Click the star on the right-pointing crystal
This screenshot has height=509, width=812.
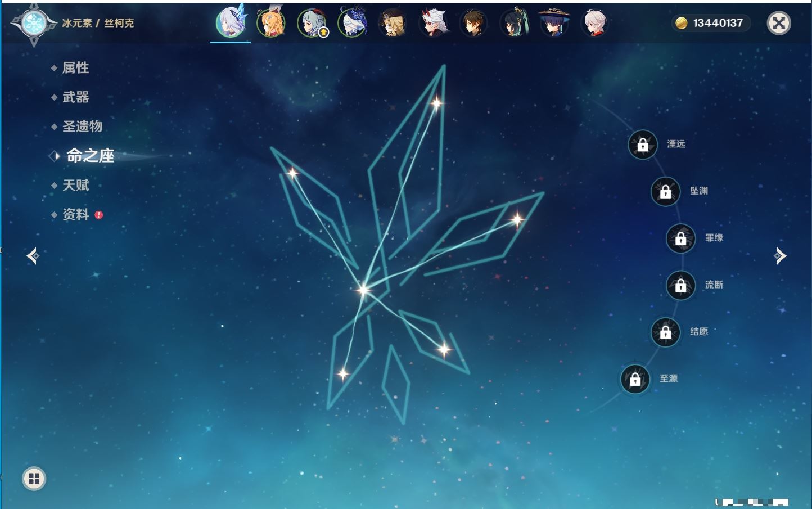tap(517, 219)
